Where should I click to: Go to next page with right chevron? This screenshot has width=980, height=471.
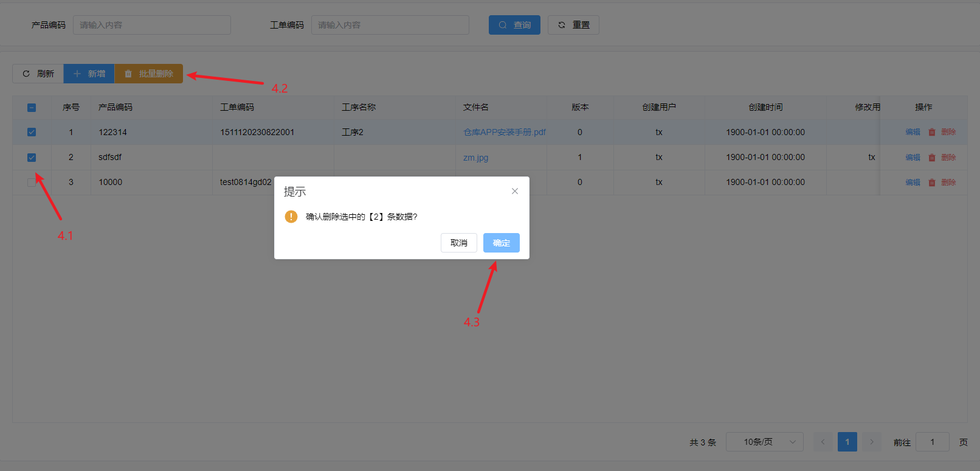[x=871, y=442]
